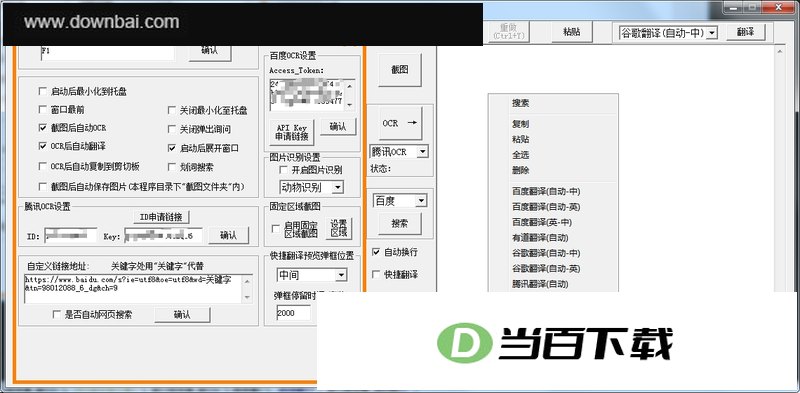Screen dimensions: 800x393
Task: Enable OCR后自动复制到剪切板 checkbox
Action: (42, 166)
